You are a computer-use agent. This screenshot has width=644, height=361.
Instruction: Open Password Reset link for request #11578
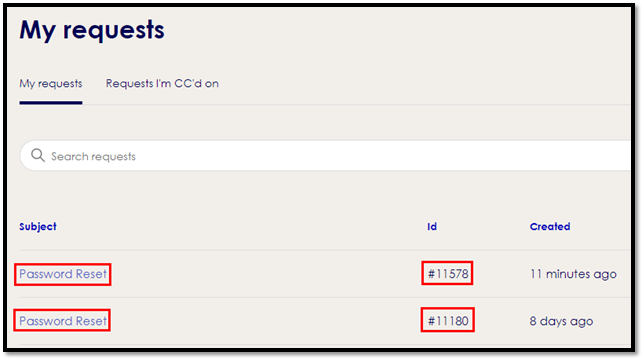(x=63, y=274)
